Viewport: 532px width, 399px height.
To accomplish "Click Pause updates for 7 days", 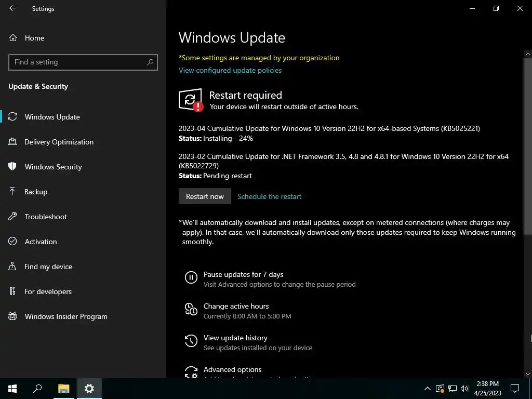I will tap(243, 274).
